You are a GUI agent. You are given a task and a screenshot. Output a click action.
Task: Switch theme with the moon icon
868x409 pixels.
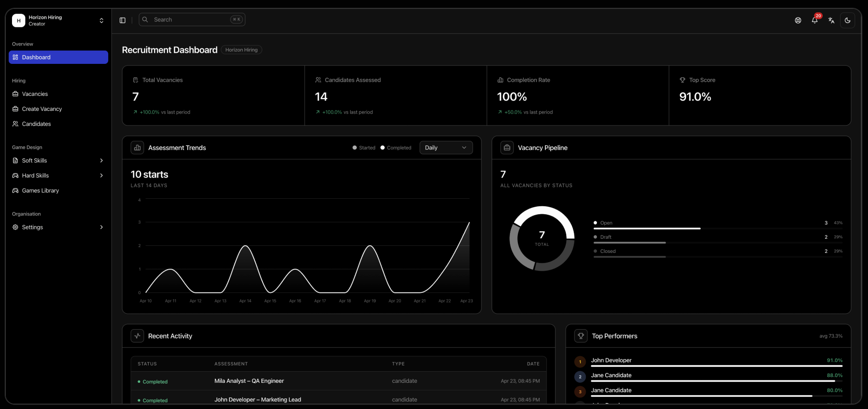848,20
